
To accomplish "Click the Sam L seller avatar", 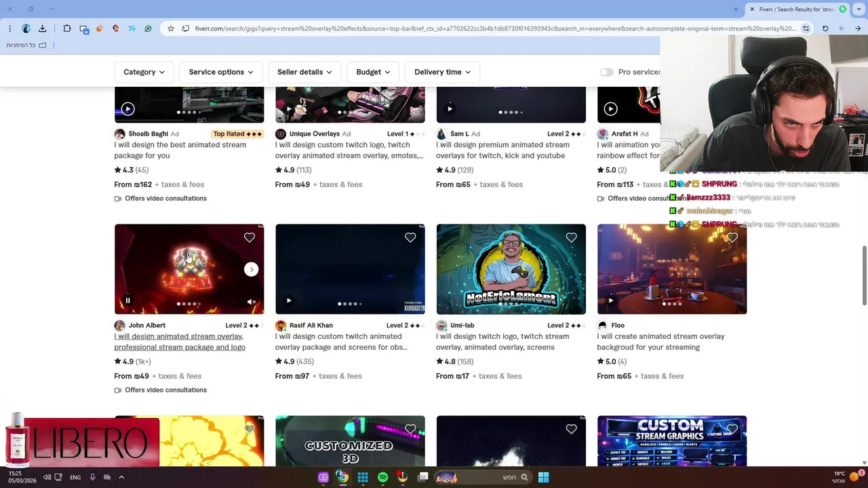I will tap(441, 134).
